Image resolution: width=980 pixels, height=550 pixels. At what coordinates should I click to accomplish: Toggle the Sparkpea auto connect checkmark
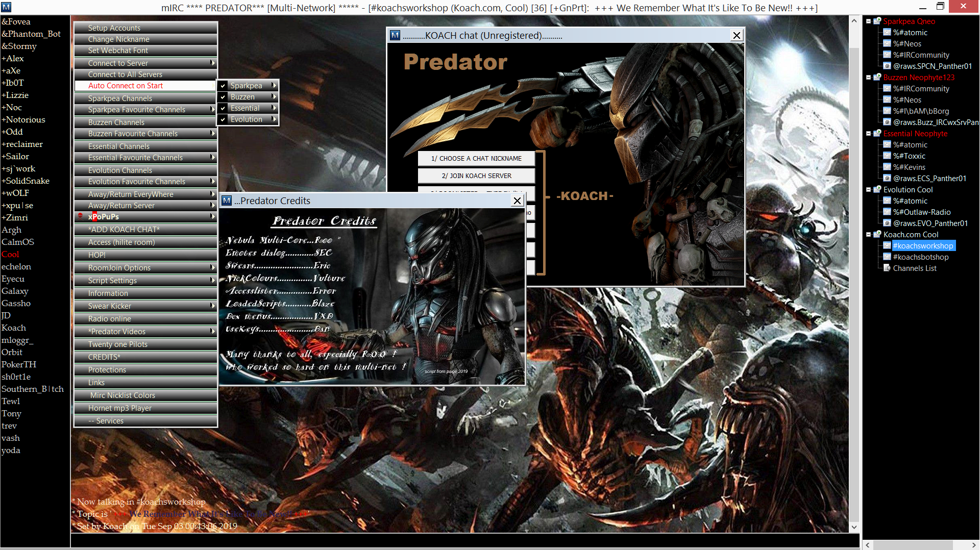pos(223,86)
